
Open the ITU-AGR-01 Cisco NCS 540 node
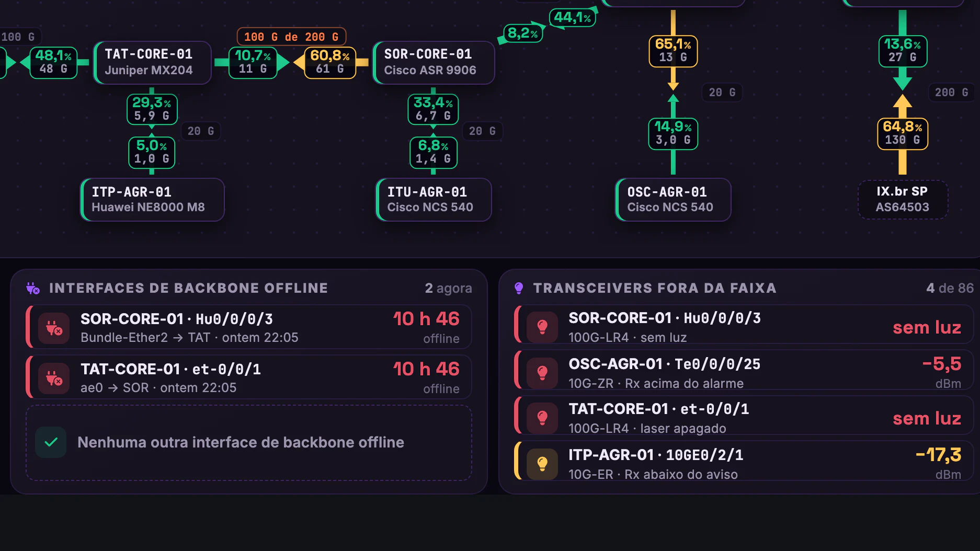tap(434, 200)
